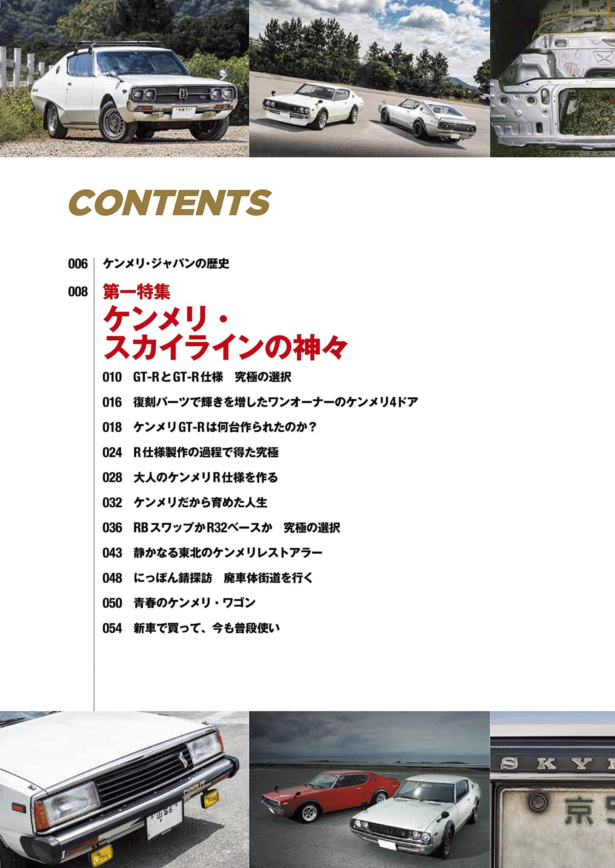The image size is (615, 868).
Task: Open the 016 復刻パーツ entry
Action: point(275,402)
